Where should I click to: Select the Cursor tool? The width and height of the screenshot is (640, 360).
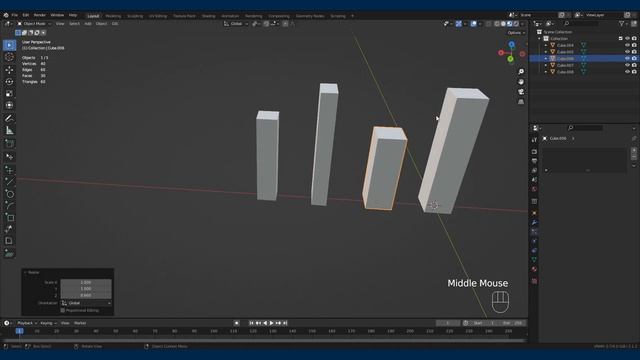tap(9, 57)
